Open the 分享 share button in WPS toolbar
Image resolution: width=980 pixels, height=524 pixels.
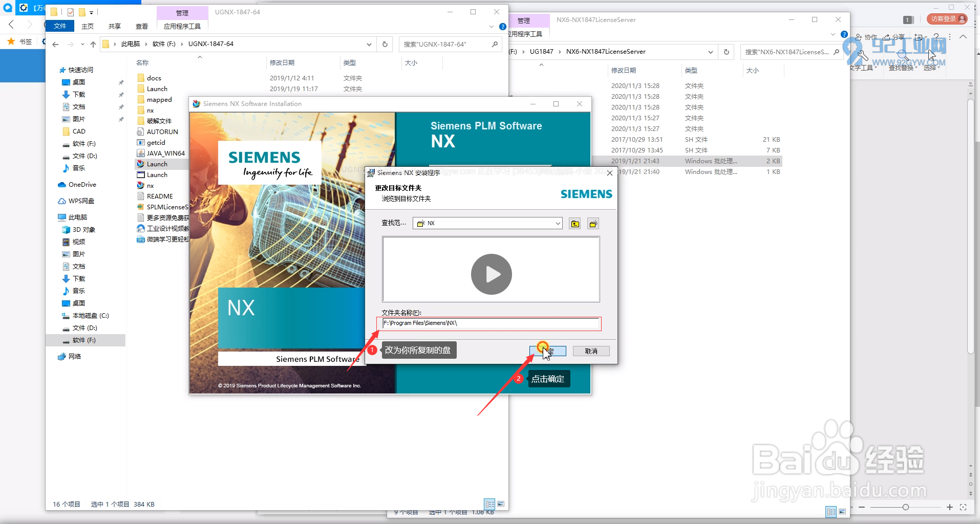tap(894, 37)
